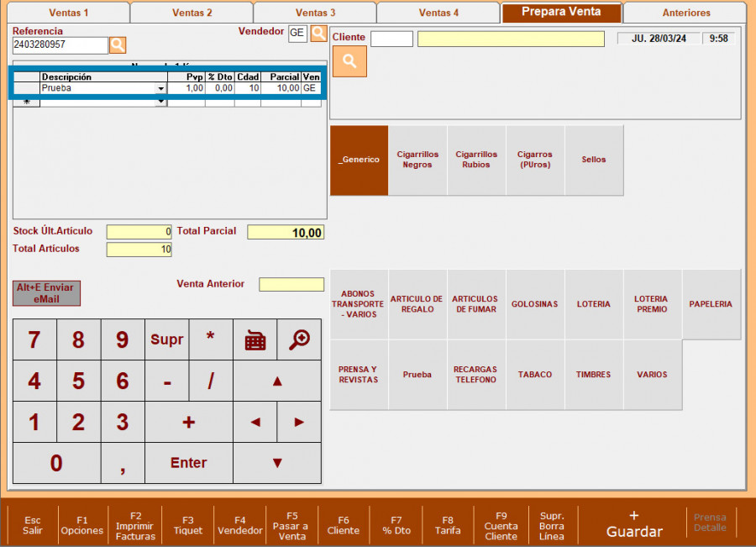Viewport: 756px width, 547px height.
Task: Click the on-screen keyboard icon on keypad
Action: point(255,339)
